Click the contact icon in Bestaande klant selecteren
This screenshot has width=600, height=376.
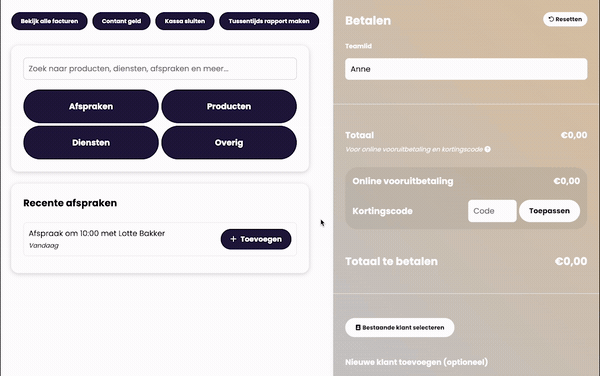tap(358, 327)
